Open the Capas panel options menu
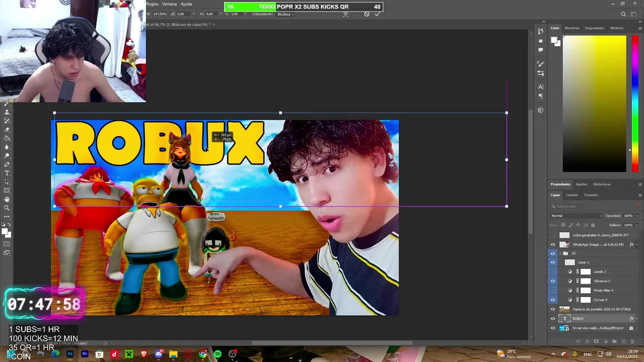The width and height of the screenshot is (644, 362). tap(640, 195)
